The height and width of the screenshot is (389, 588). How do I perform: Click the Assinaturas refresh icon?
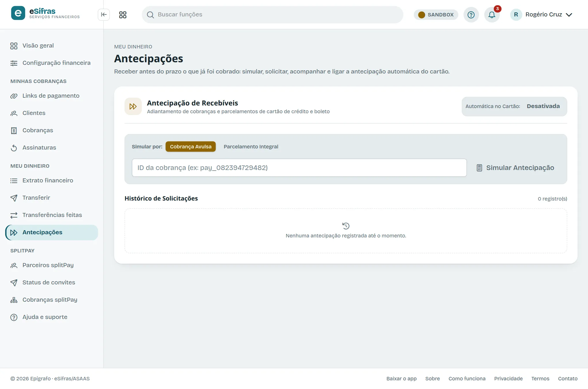[14, 148]
